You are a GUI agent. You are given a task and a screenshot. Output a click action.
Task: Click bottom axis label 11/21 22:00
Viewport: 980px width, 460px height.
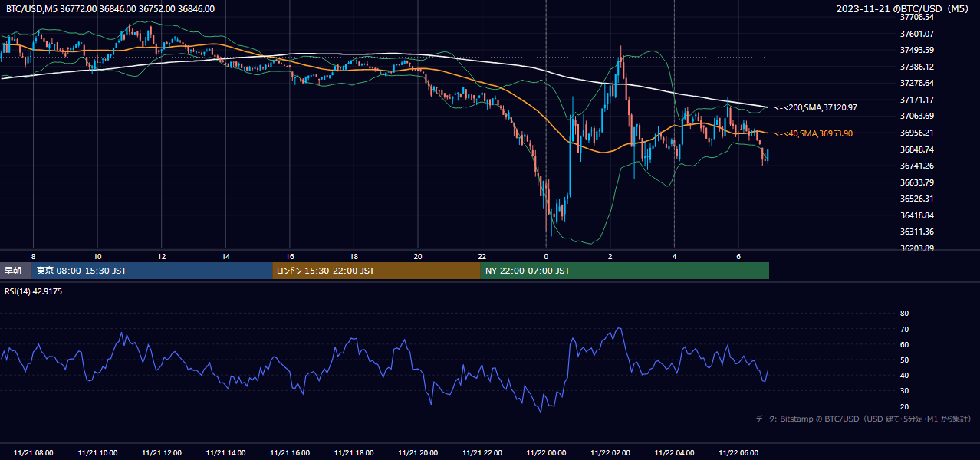[482, 452]
